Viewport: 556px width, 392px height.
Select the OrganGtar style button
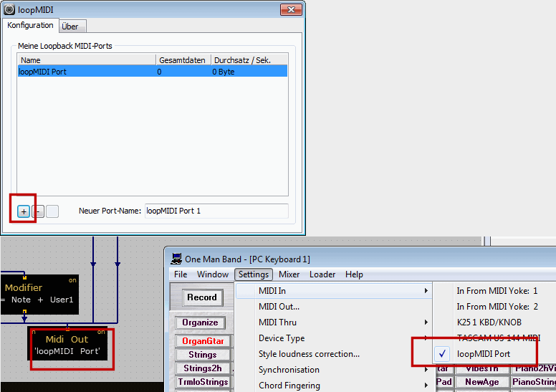(203, 341)
